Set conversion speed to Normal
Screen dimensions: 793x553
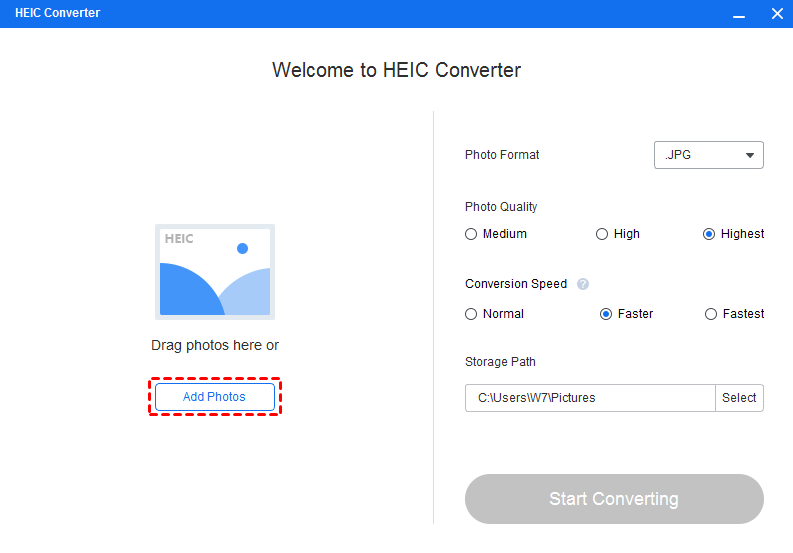coord(472,314)
